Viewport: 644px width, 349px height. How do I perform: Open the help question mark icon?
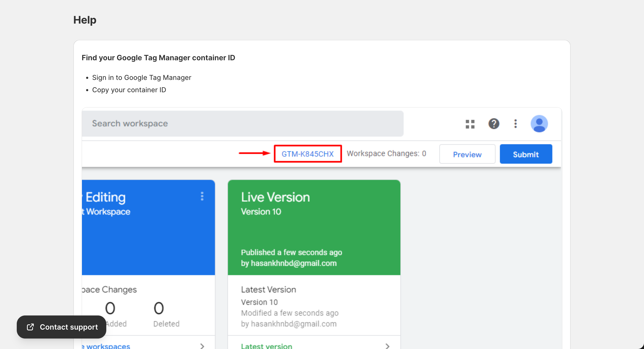point(494,124)
